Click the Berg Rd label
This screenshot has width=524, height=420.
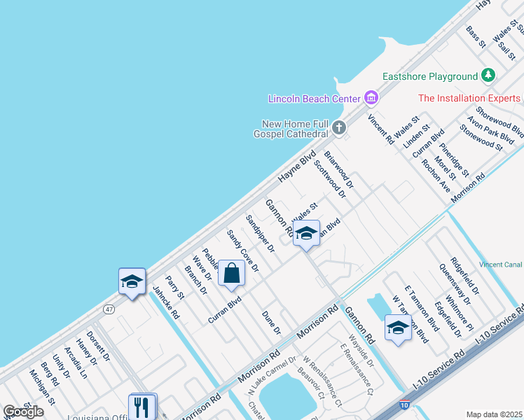(x=50, y=374)
